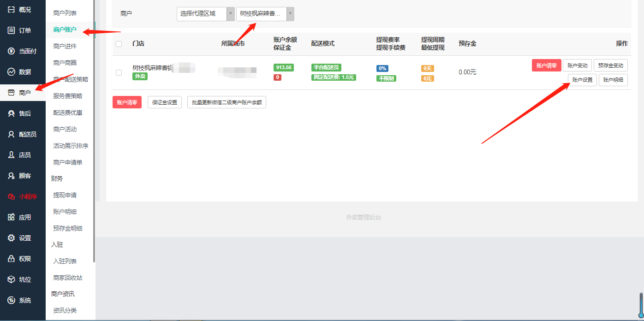Click the orange 0天 badge
Image resolution: width=644 pixels, height=321 pixels.
pyautogui.click(x=428, y=68)
